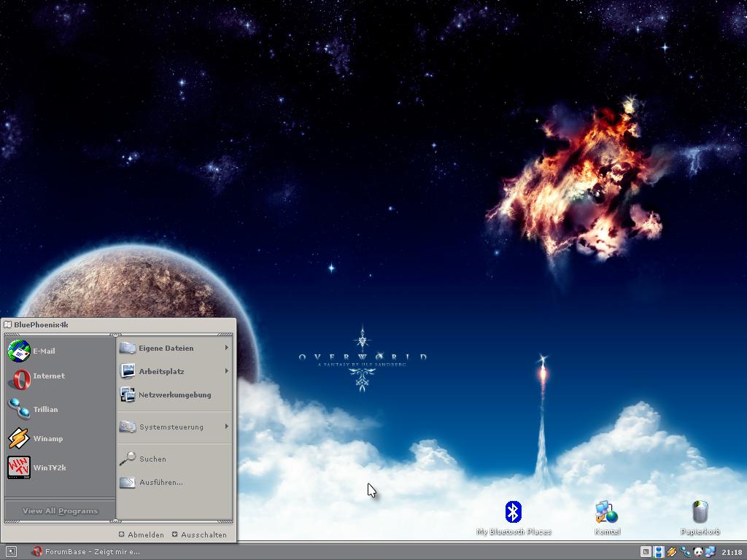
Task: Click the Eigene Dateien label
Action: pyautogui.click(x=166, y=348)
